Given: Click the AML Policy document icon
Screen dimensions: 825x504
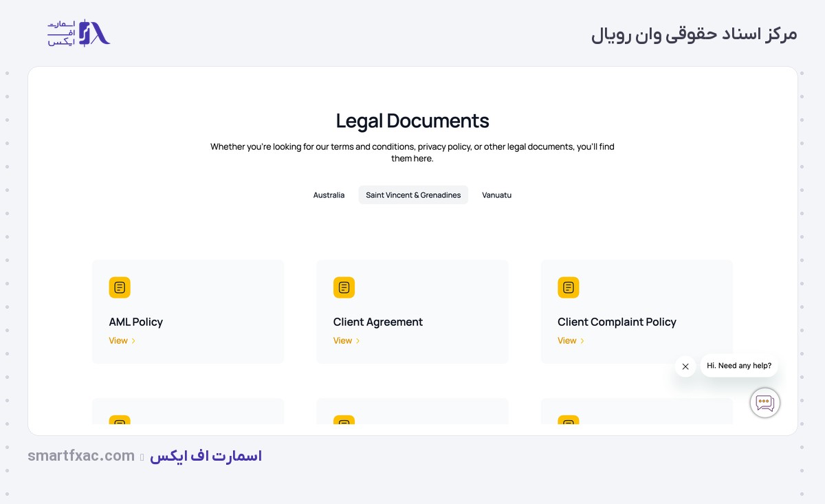Looking at the screenshot, I should point(120,287).
